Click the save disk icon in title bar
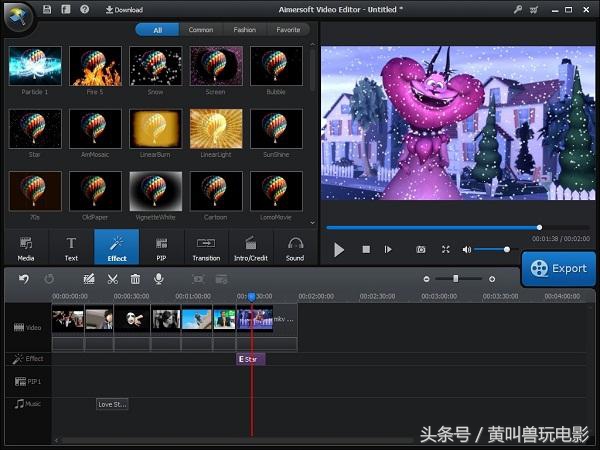This screenshot has height=450, width=600. pos(47,9)
